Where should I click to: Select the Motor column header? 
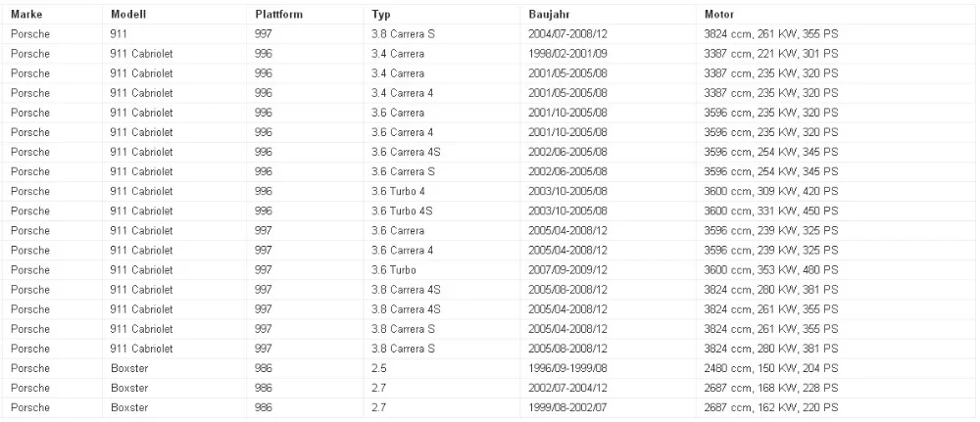719,15
